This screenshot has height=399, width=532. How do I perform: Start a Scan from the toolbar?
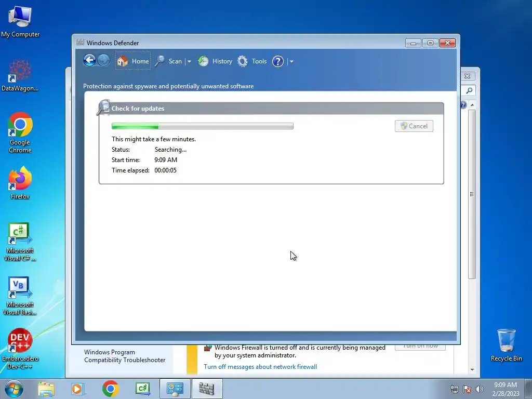point(169,61)
